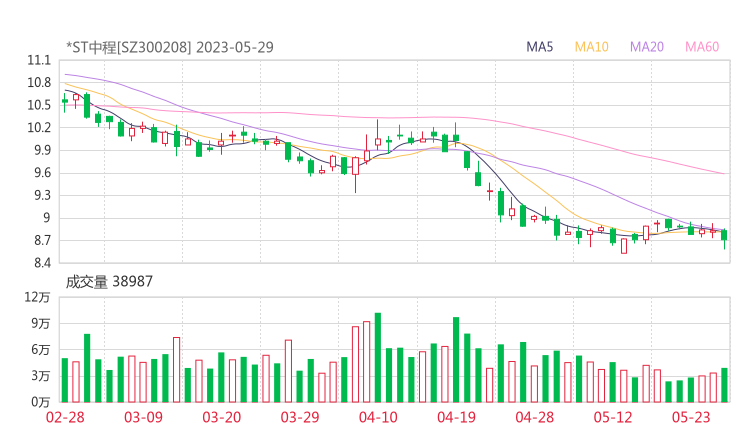Click the 03-20 date axis label
This screenshot has width=740, height=440.
[222, 417]
